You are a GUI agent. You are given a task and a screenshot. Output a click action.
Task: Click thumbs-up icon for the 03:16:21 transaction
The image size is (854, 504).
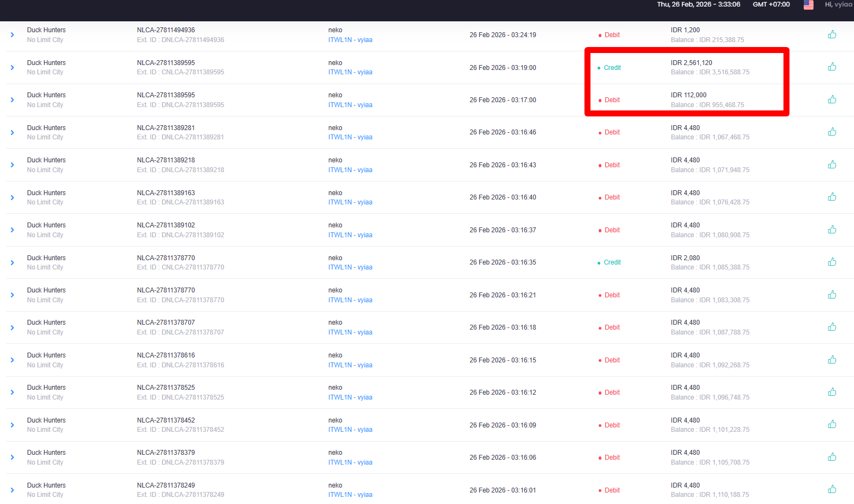832,295
